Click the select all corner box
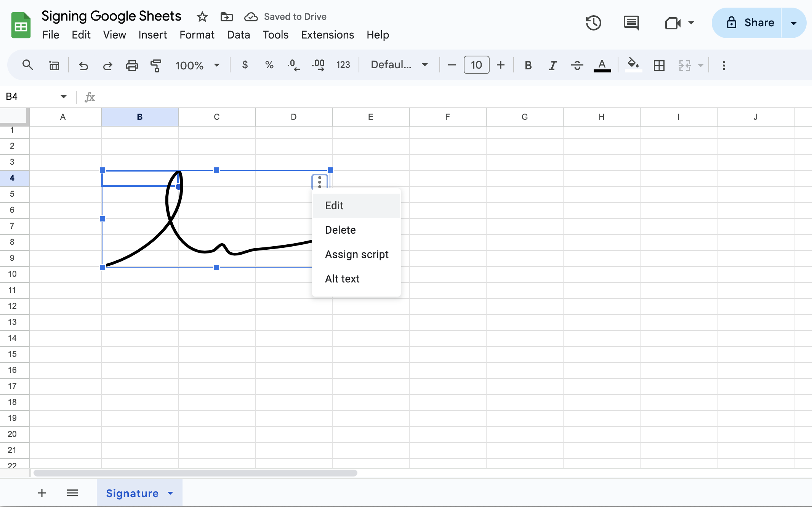Screen dimensions: 812x507 (x=14, y=117)
